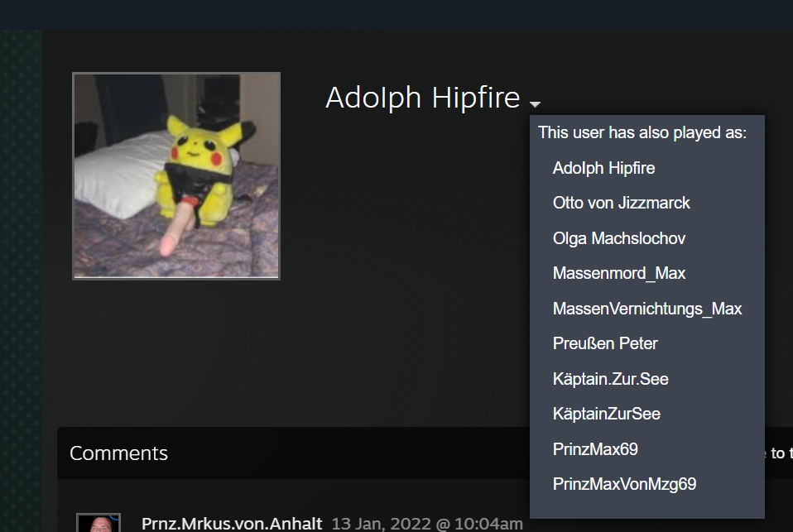
Task: Open commenter Prnz.Mrkus.von.Anhalt's profile link
Action: (232, 524)
